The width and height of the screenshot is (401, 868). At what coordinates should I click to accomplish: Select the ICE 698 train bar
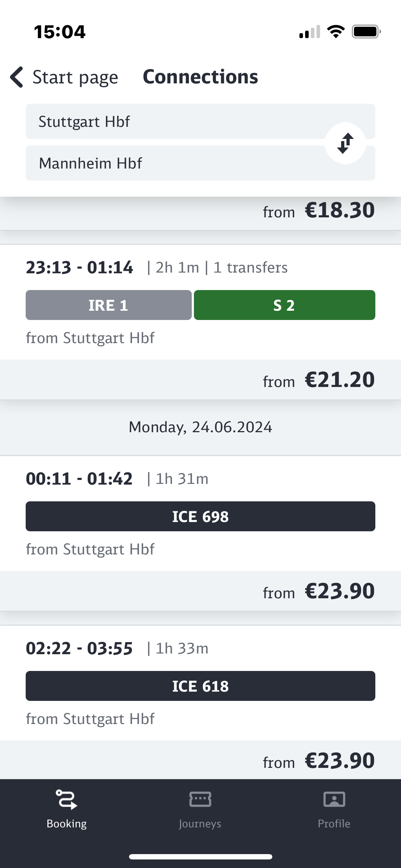[x=200, y=516]
